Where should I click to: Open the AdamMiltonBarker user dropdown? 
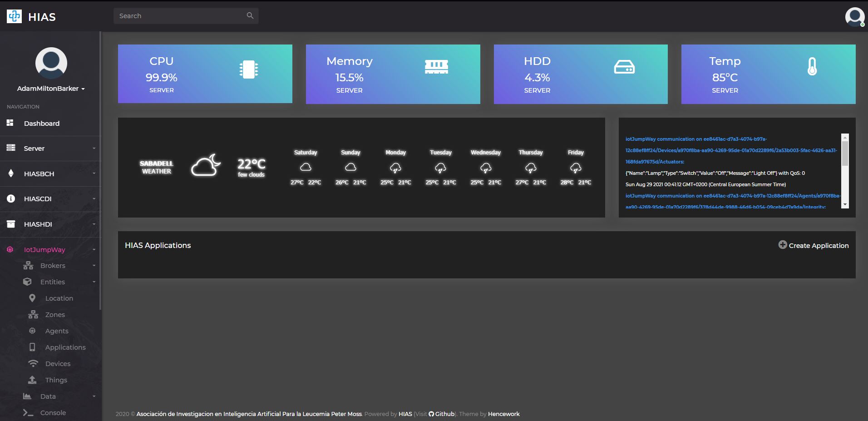(x=51, y=89)
